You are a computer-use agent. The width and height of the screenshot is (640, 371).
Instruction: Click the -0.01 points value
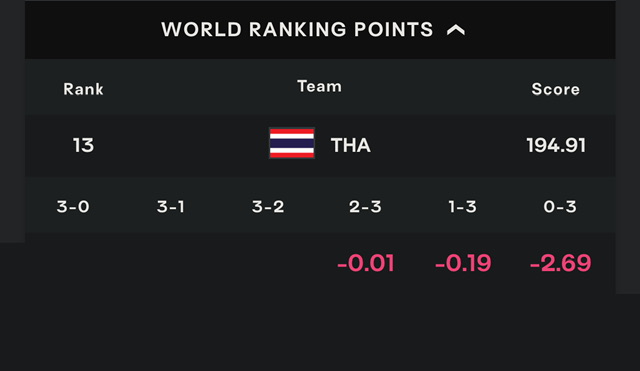click(x=366, y=263)
